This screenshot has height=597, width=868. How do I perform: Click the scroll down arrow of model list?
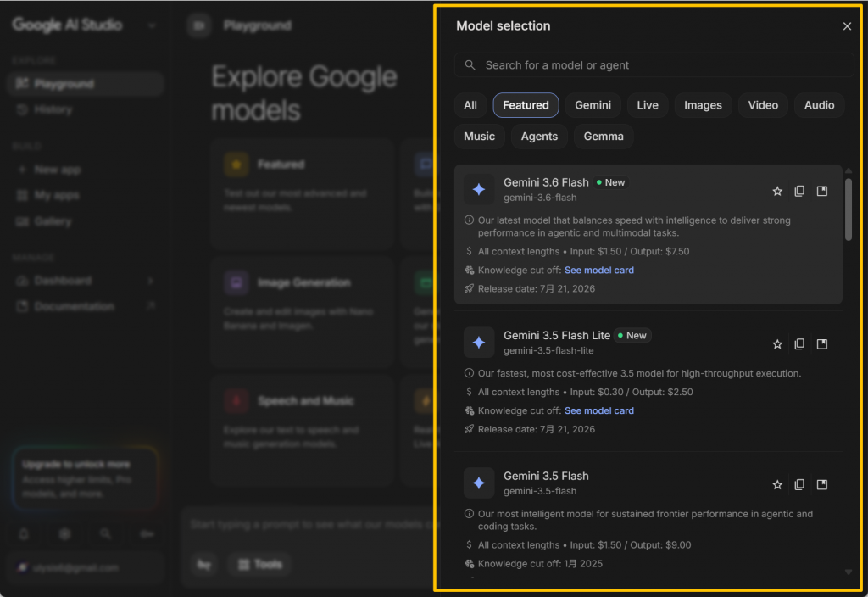click(x=848, y=572)
